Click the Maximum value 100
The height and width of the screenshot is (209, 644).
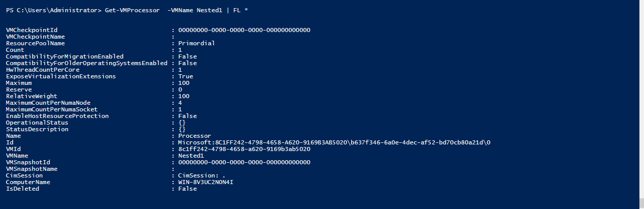point(184,83)
